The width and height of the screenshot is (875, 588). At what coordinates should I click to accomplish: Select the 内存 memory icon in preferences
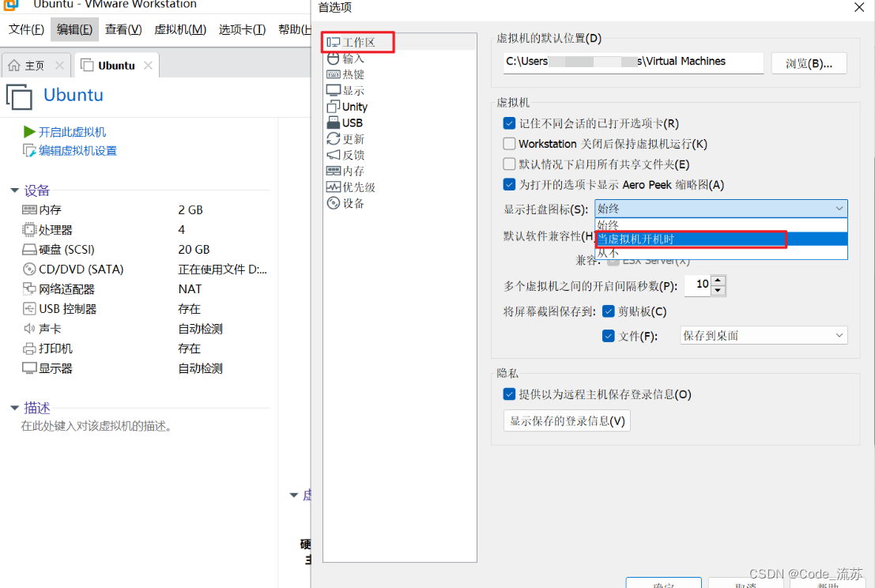coord(333,171)
